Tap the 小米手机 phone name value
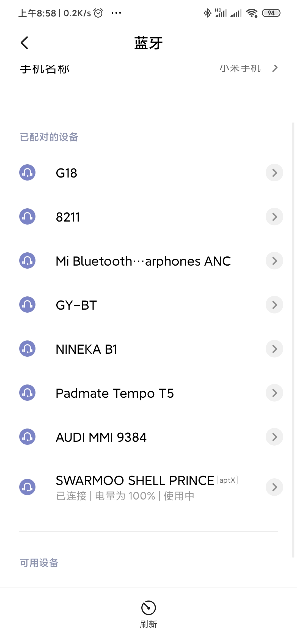This screenshot has width=297, height=644. tap(240, 68)
